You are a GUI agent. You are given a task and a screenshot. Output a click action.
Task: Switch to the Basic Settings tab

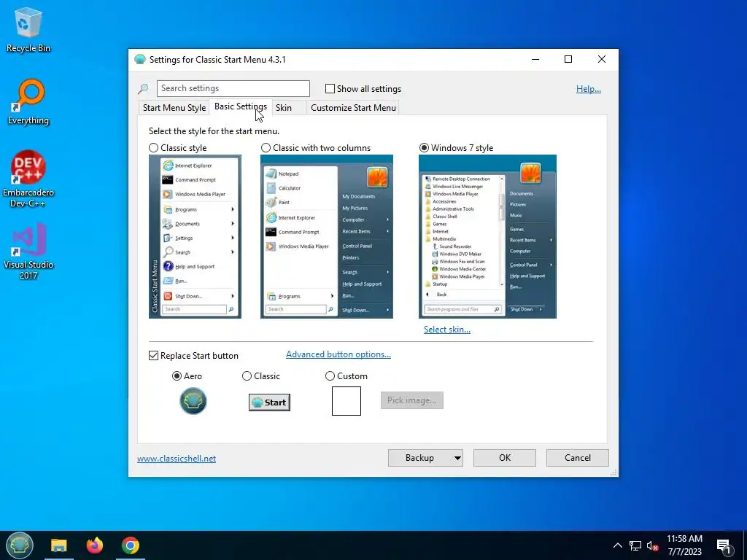click(x=241, y=106)
